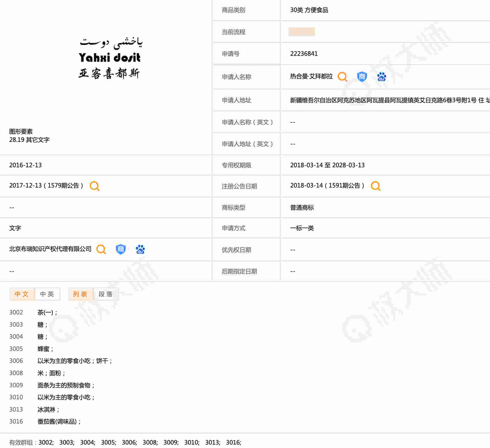
Task: Click the Yahxi dosit trademark image
Action: click(x=110, y=58)
